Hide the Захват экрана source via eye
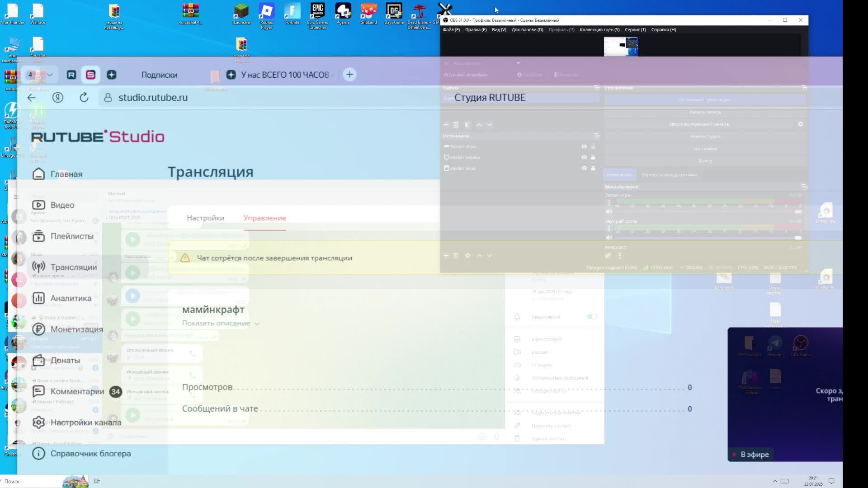Viewport: 868px width, 488px height. (x=584, y=157)
